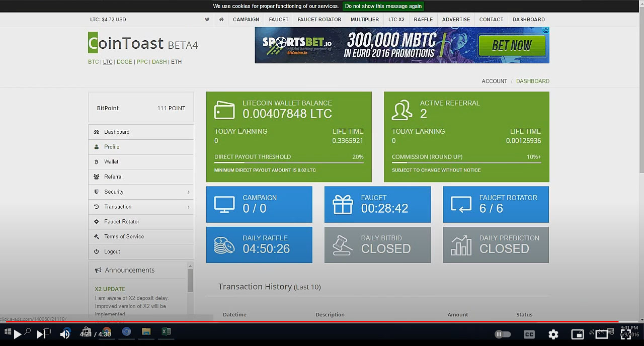Image resolution: width=644 pixels, height=346 pixels.
Task: Open the Multiplier nav menu item
Action: 364,20
